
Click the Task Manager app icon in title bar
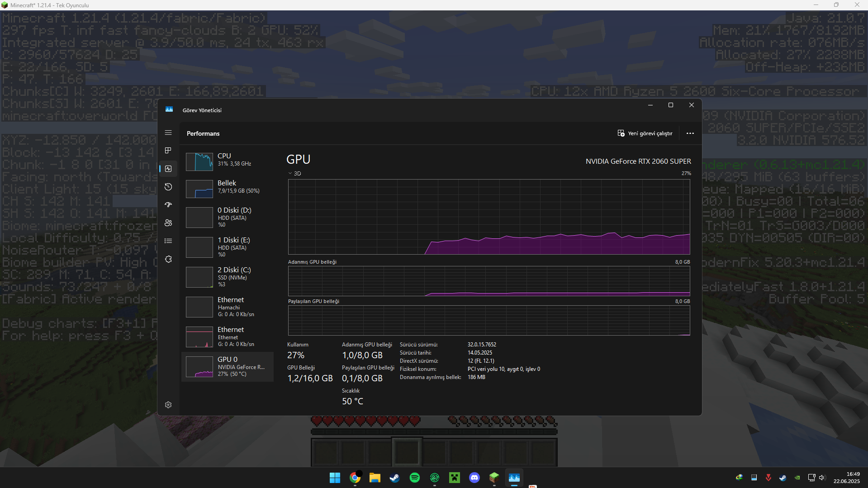(169, 109)
